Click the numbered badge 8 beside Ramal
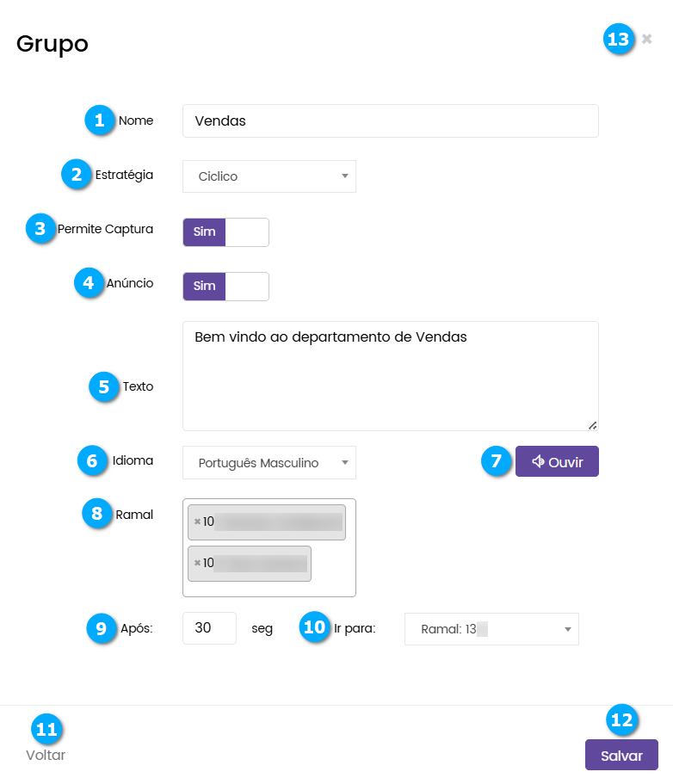Viewport: 673px width, 784px height. pos(97,514)
